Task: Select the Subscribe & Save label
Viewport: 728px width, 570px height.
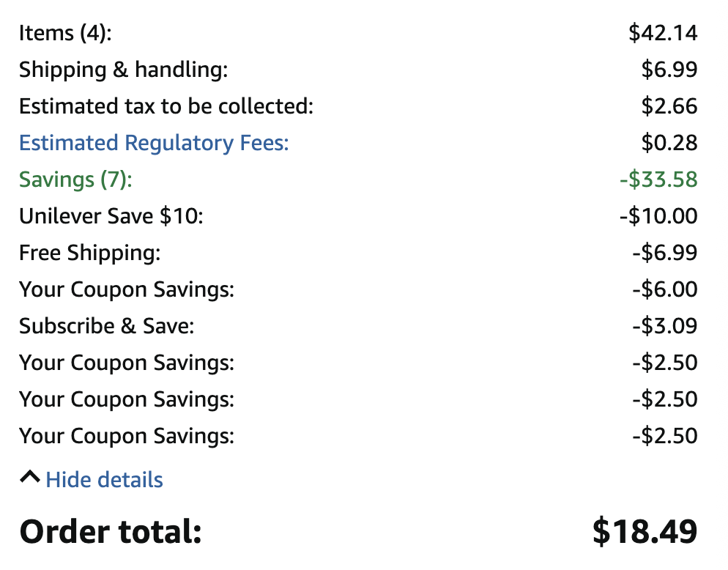Action: point(107,326)
